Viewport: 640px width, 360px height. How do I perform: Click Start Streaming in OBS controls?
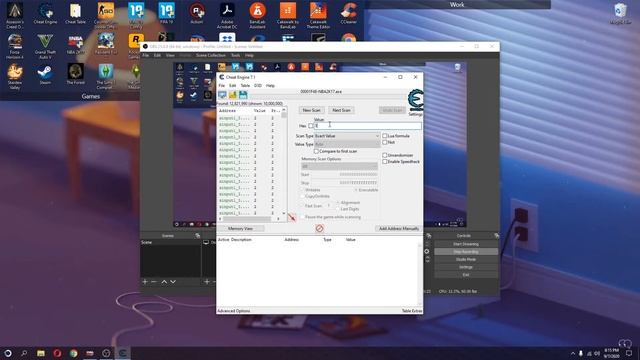pyautogui.click(x=466, y=244)
